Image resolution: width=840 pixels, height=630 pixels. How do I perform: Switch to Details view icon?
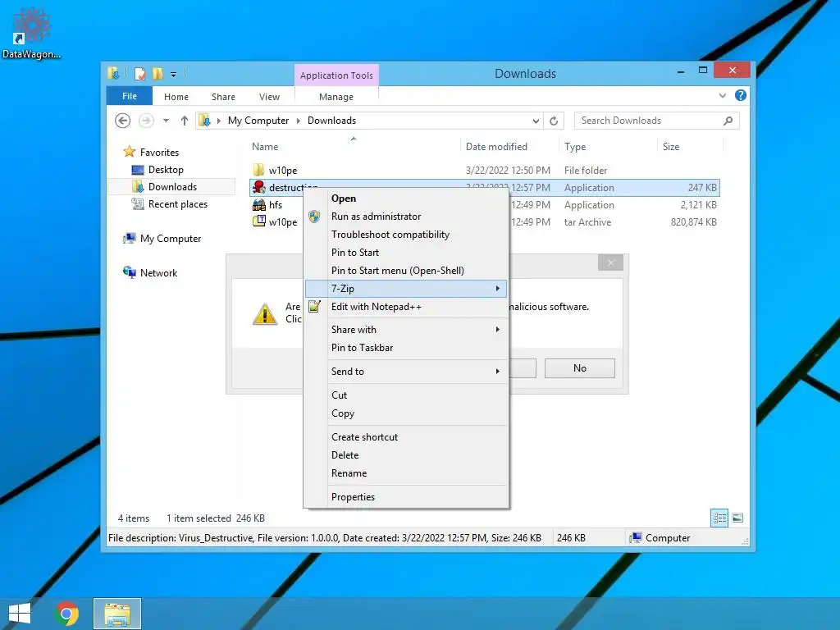point(719,518)
